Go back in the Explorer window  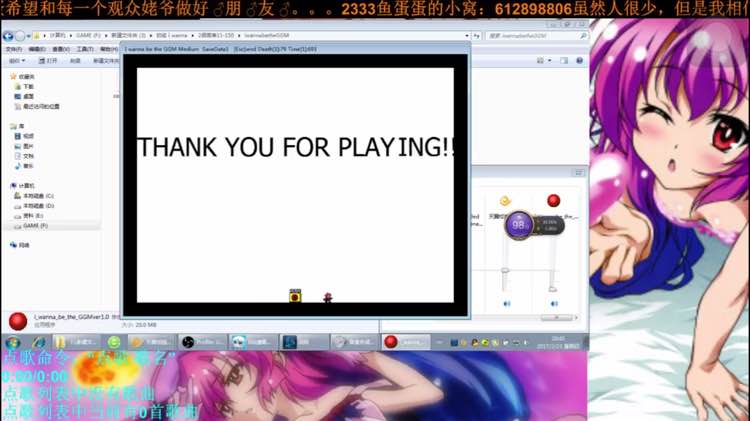click(x=8, y=36)
